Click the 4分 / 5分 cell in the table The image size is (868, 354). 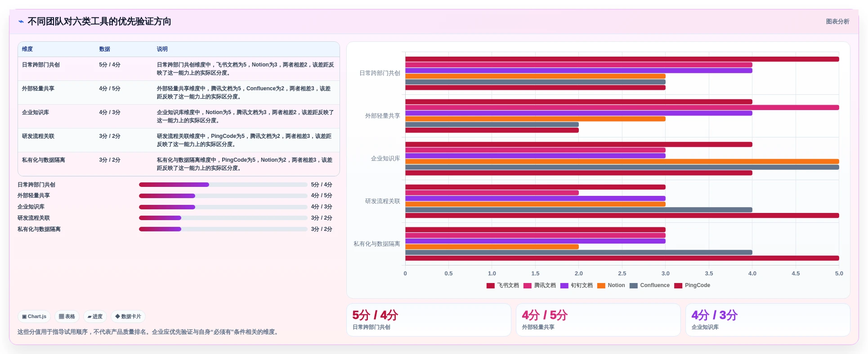coord(110,88)
